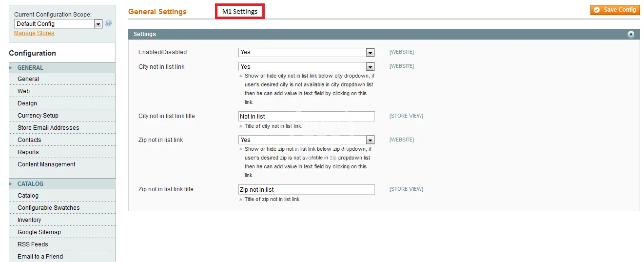Open the Google Sitemap settings
The image size is (644, 262).
(39, 232)
